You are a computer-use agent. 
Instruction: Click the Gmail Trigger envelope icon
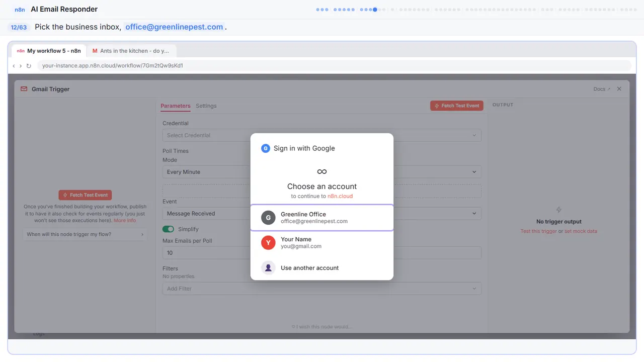(24, 89)
